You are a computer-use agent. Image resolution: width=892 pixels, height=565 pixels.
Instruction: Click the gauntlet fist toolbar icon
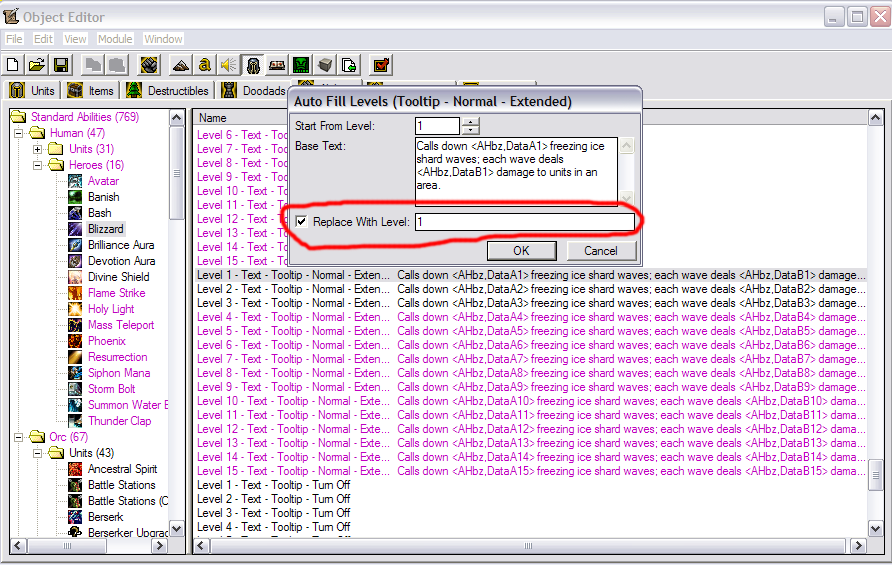click(149, 65)
